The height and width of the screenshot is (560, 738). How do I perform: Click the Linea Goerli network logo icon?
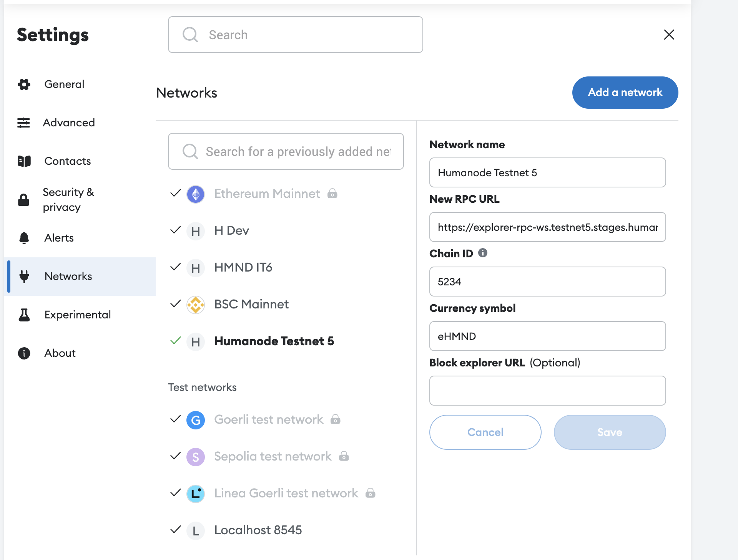[x=196, y=494]
